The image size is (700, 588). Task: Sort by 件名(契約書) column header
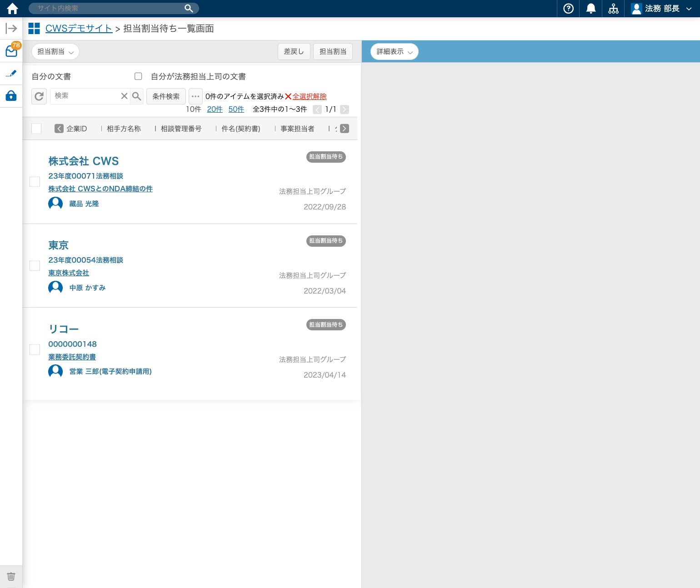pyautogui.click(x=240, y=129)
